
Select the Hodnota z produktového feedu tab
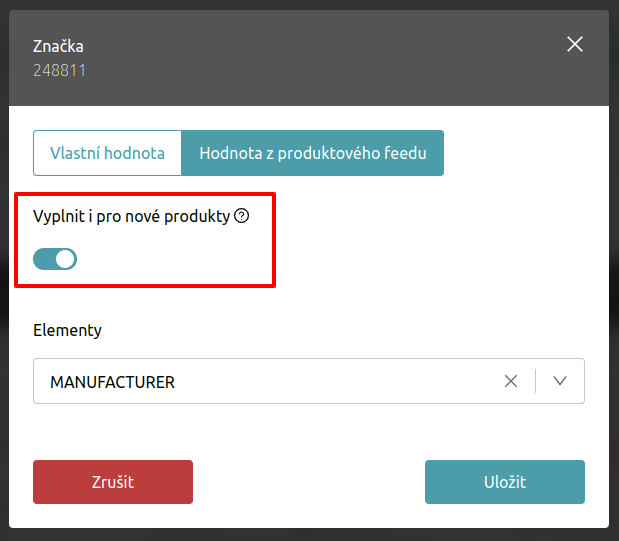click(x=313, y=153)
